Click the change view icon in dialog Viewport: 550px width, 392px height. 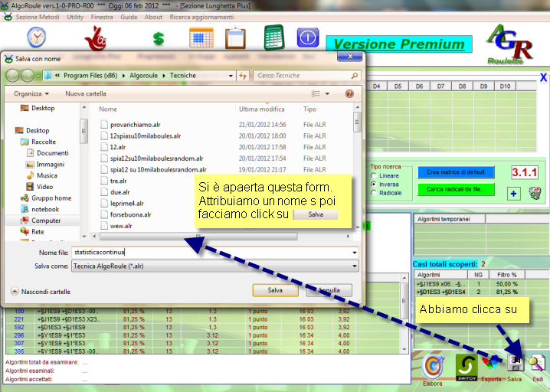(x=316, y=93)
